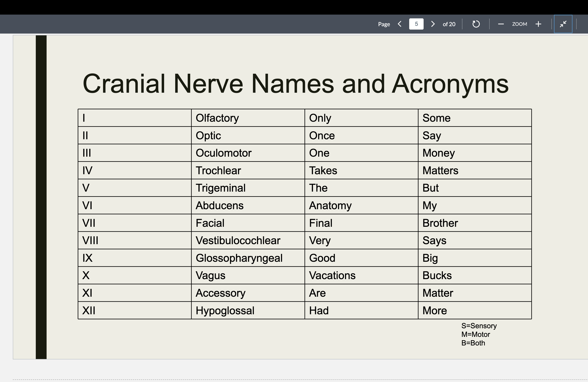This screenshot has height=382, width=588.
Task: Select the Olfactory cell in the table
Action: [217, 118]
